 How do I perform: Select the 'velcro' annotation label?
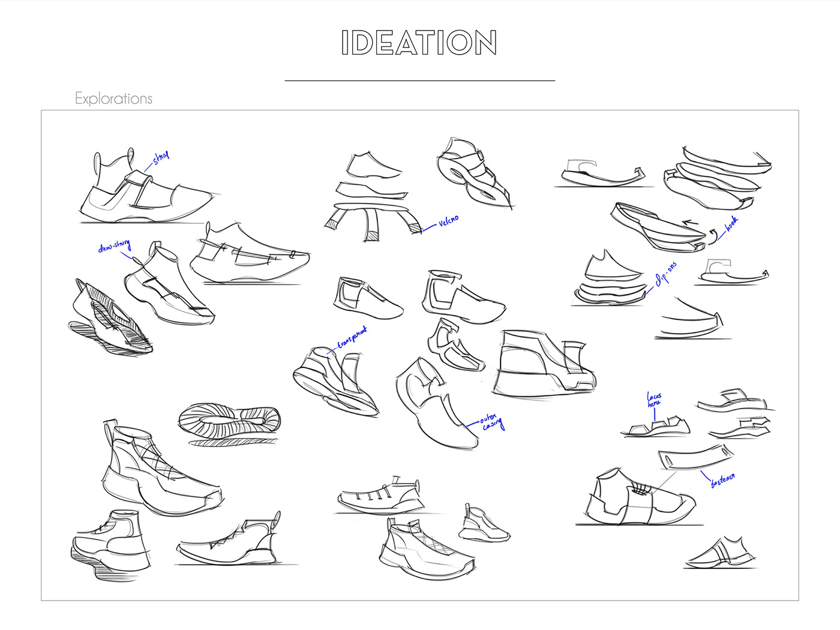(449, 220)
